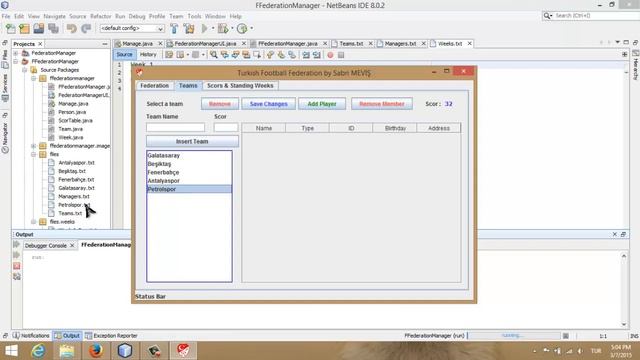Viewport: 640px width, 360px height.
Task: Open the Run Project dropdown arrow
Action: click(x=213, y=29)
